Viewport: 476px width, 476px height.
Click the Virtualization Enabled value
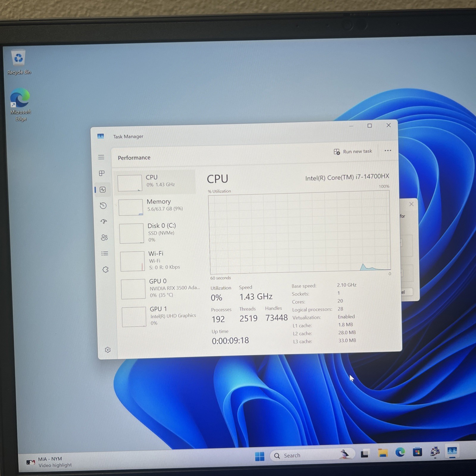pyautogui.click(x=346, y=317)
